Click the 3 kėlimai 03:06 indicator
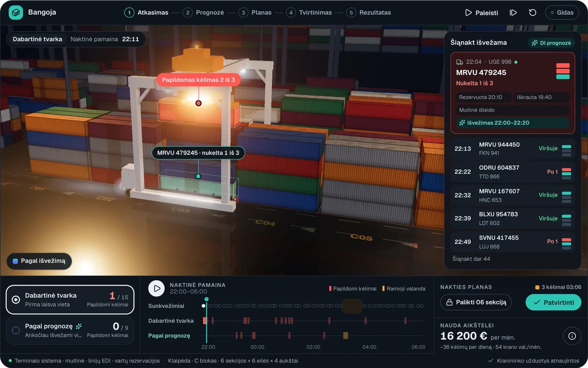This screenshot has width=588, height=368. (558, 287)
